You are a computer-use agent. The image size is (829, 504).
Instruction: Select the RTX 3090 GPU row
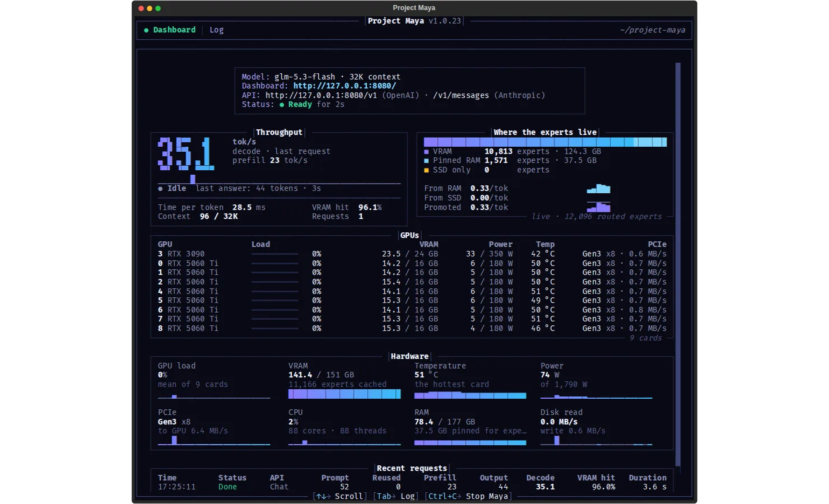(x=412, y=254)
